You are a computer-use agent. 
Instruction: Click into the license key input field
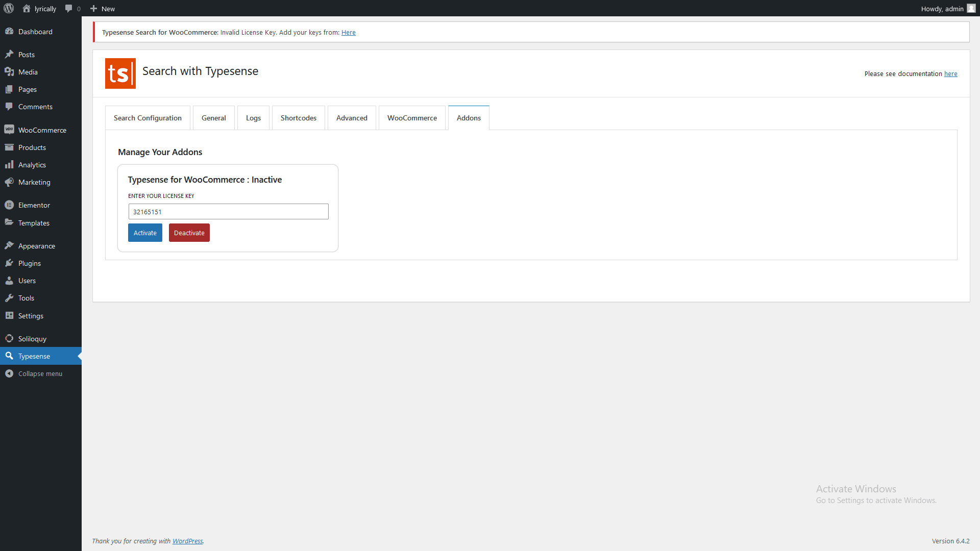228,212
